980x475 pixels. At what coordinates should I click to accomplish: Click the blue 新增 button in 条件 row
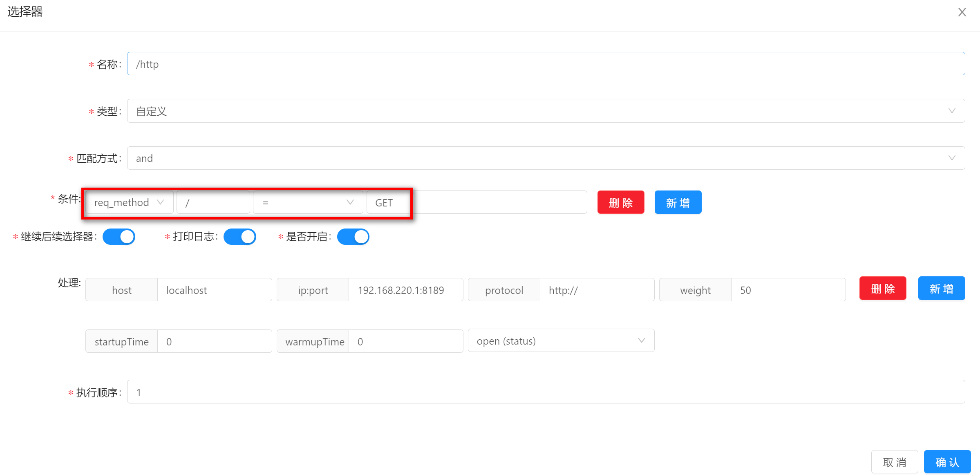678,202
